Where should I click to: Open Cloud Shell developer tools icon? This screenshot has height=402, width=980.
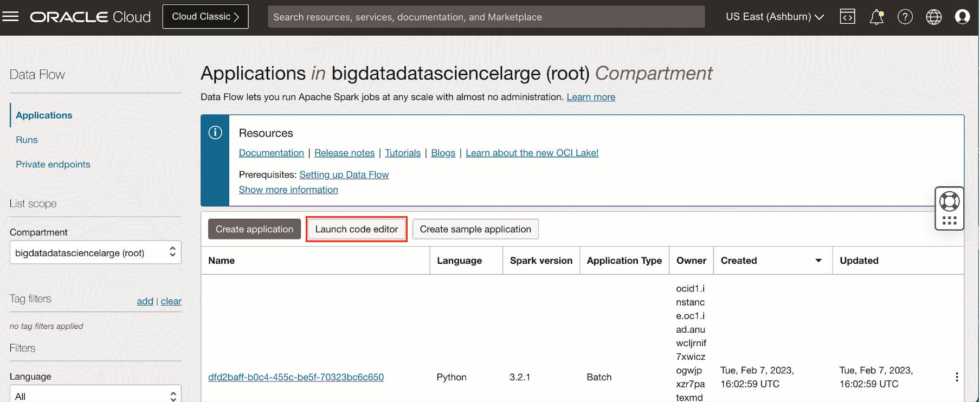[847, 17]
